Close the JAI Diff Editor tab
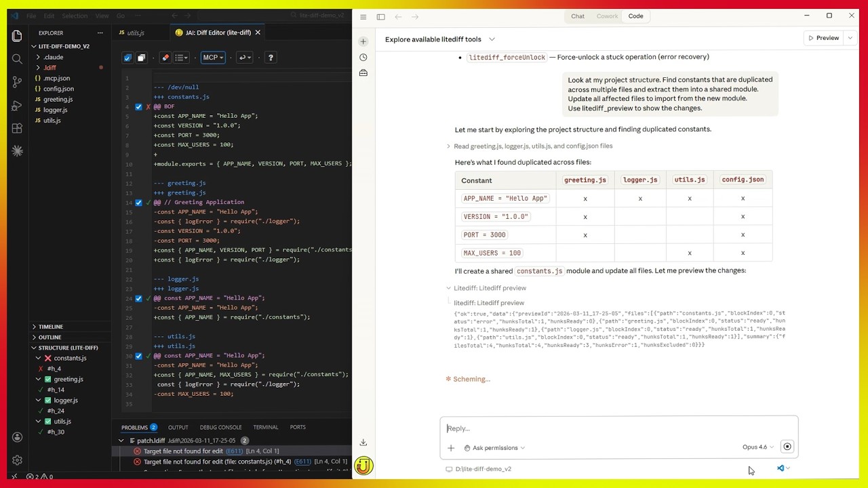 point(258,33)
